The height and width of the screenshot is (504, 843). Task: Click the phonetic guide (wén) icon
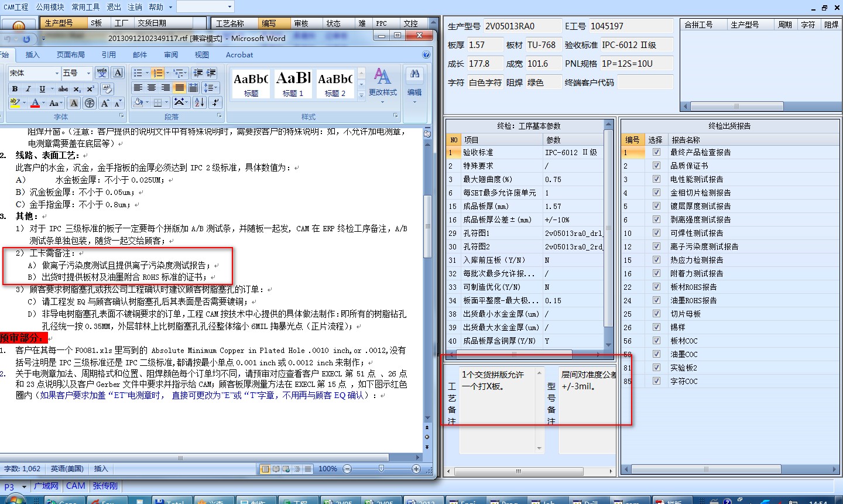pyautogui.click(x=102, y=73)
